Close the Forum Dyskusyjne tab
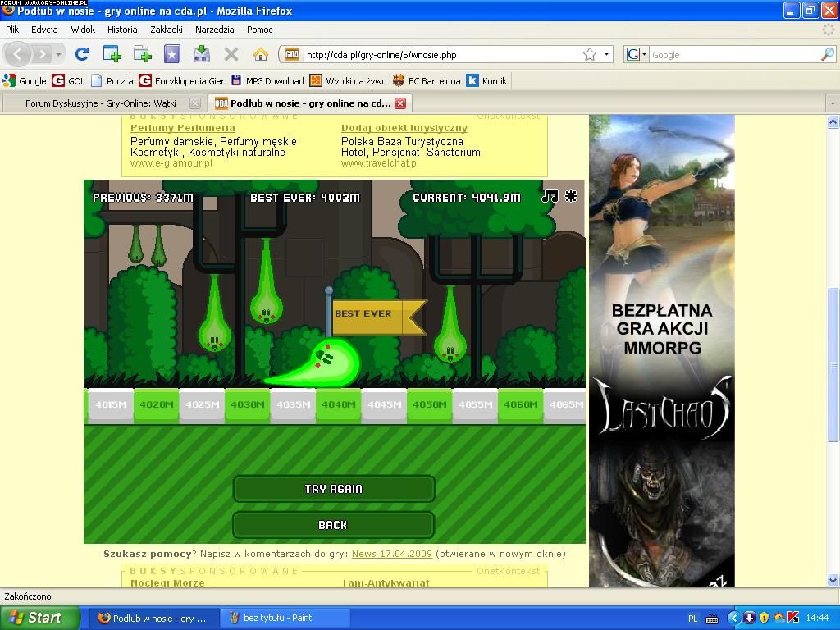Viewport: 840px width, 630px height. [x=195, y=103]
